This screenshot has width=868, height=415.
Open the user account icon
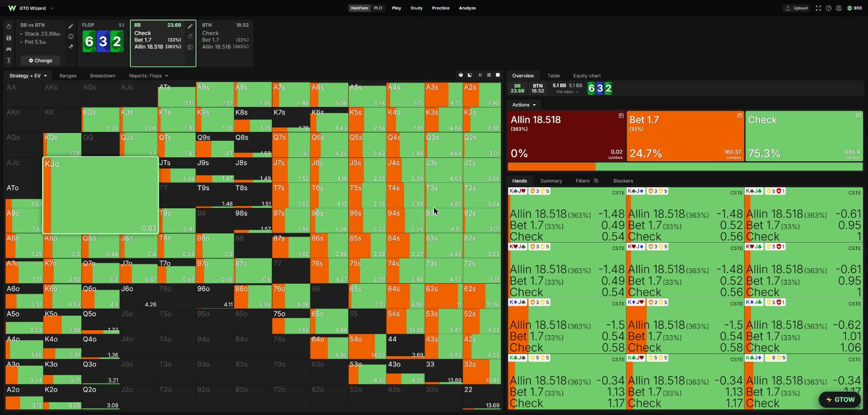coord(839,8)
